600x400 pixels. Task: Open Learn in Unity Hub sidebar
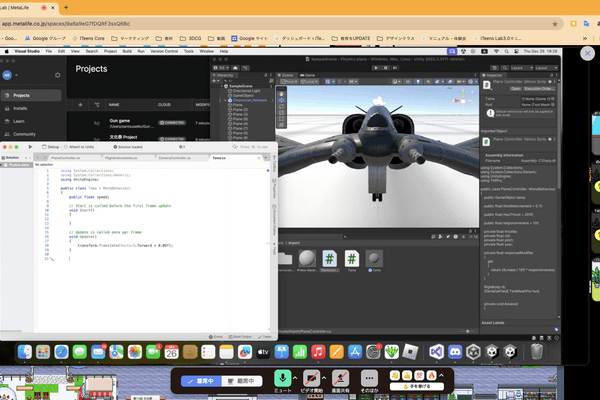pos(19,121)
